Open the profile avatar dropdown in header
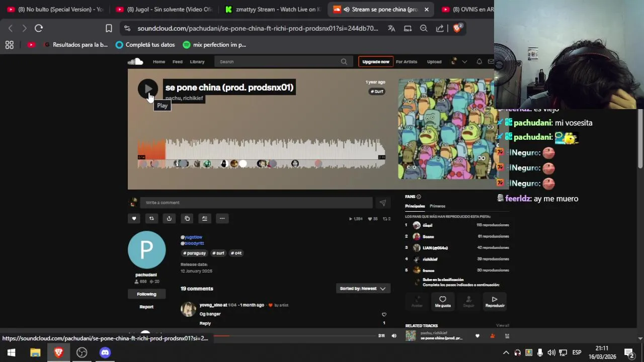The height and width of the screenshot is (362, 644). pyautogui.click(x=458, y=61)
